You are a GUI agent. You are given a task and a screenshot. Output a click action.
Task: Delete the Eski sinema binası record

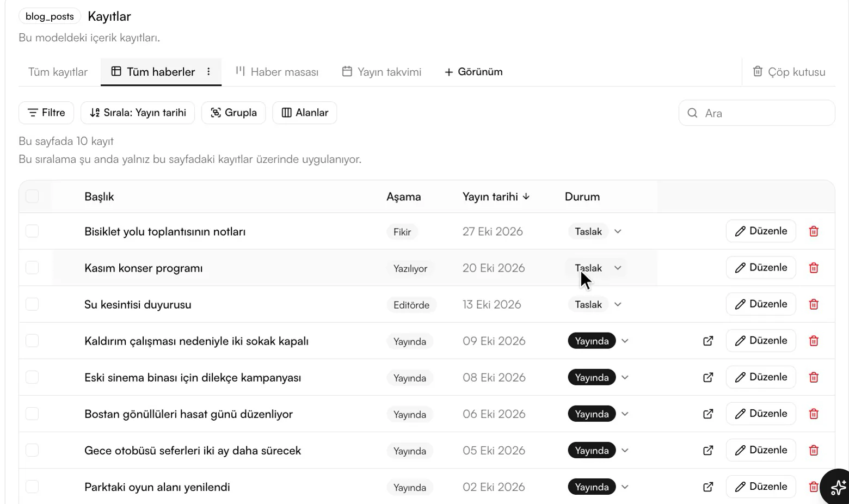tap(814, 377)
